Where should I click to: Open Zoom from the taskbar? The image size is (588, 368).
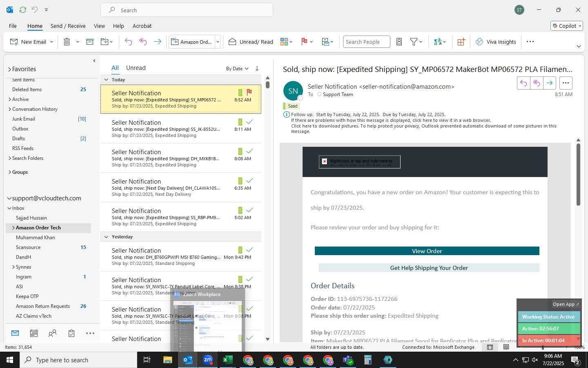pyautogui.click(x=208, y=360)
